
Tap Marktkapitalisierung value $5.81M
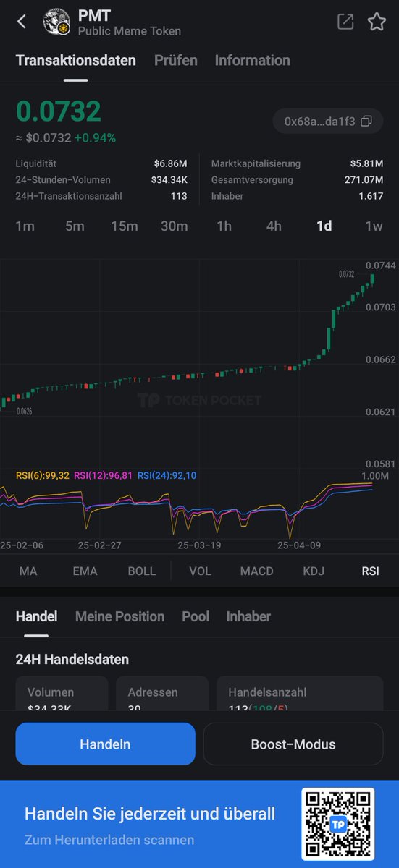pyautogui.click(x=366, y=164)
